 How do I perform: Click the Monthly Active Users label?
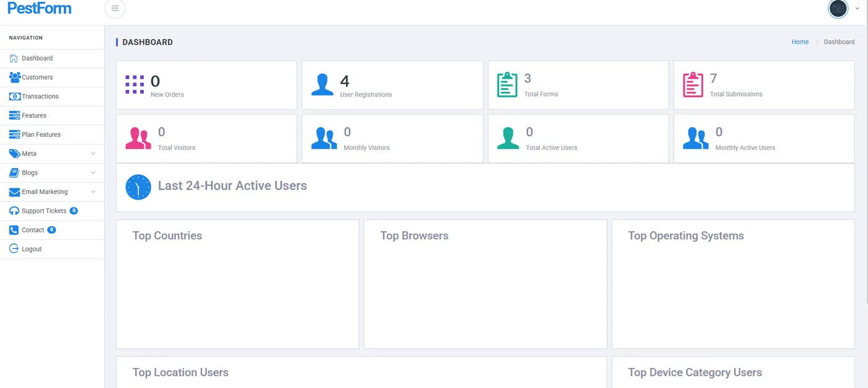[745, 148]
